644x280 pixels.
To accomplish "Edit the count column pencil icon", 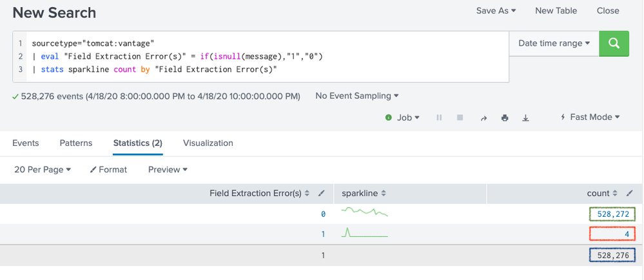I will (x=629, y=194).
